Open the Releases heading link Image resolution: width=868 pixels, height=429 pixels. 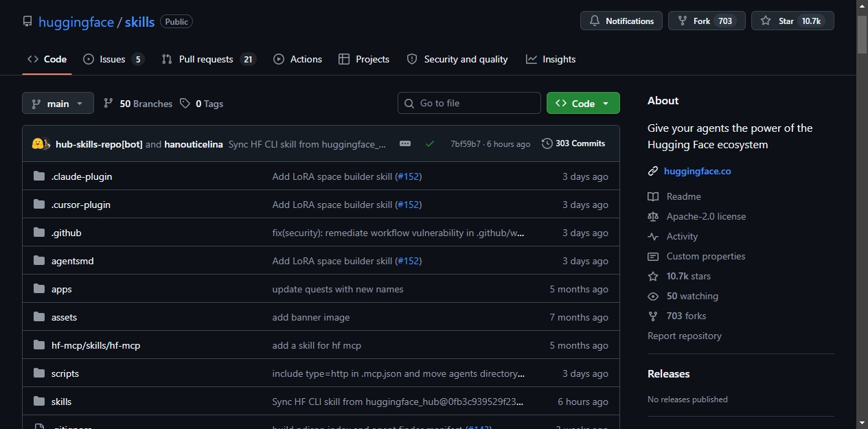point(669,374)
